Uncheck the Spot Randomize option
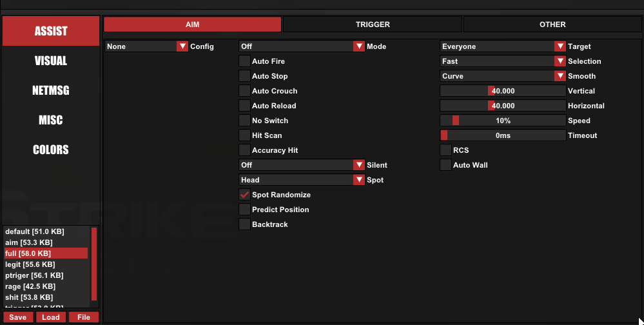The width and height of the screenshot is (644, 325). (x=245, y=195)
